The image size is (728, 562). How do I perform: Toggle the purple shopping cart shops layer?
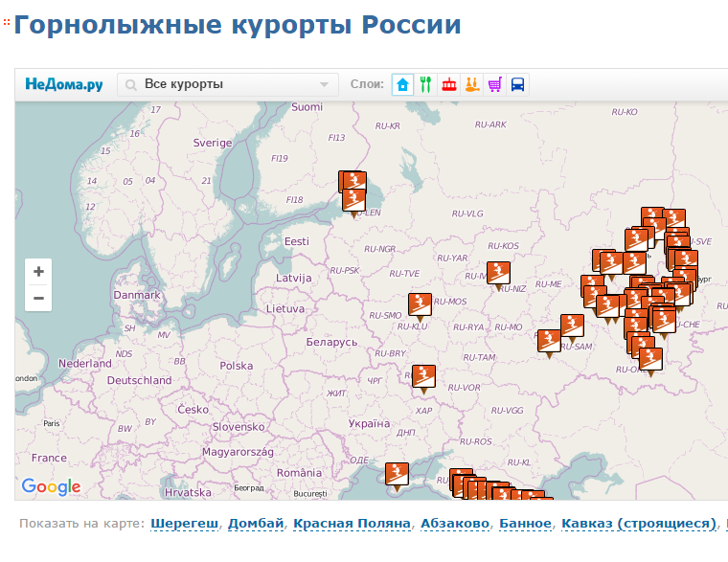point(495,85)
